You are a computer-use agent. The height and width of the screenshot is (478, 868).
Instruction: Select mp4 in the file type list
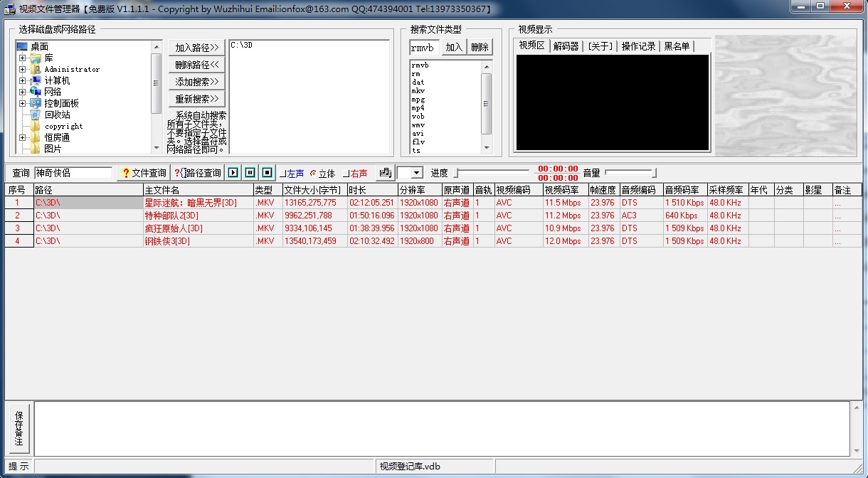(418, 108)
